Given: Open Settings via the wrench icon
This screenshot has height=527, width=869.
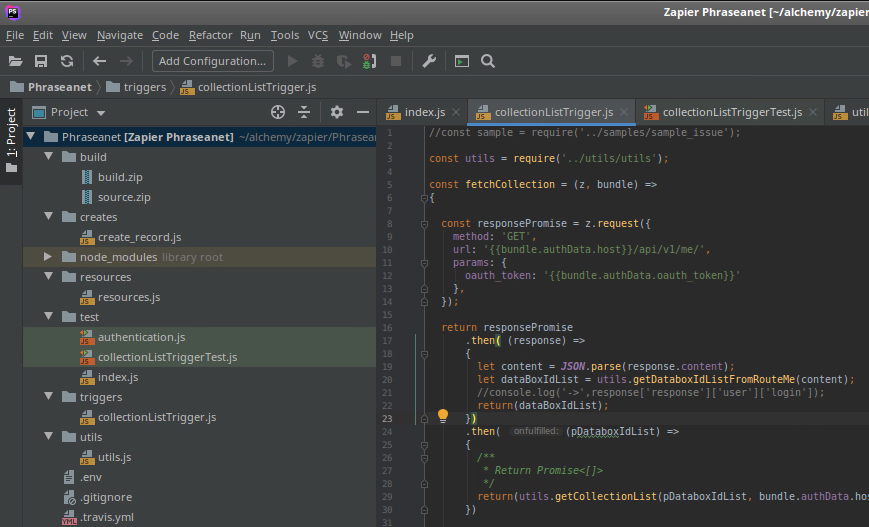Looking at the screenshot, I should pos(429,61).
